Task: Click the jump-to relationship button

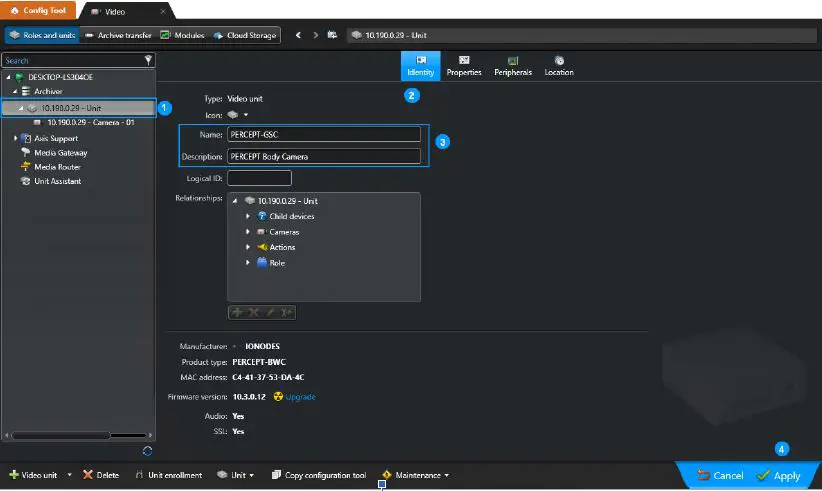Action: pos(286,312)
